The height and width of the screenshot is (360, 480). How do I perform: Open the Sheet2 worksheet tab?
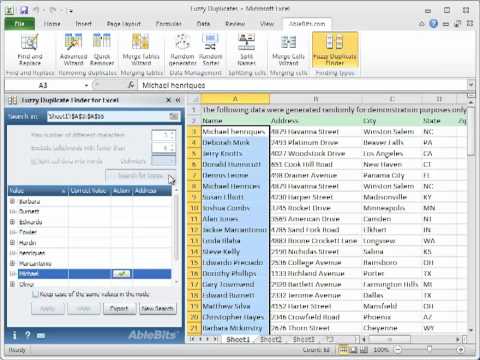(271, 339)
